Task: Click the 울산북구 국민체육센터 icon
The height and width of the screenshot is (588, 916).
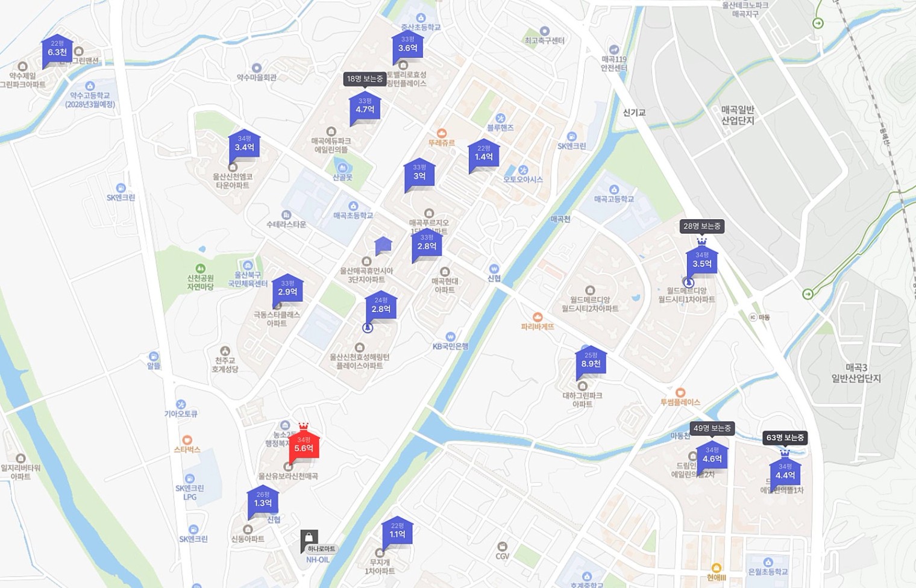Action: click(248, 266)
